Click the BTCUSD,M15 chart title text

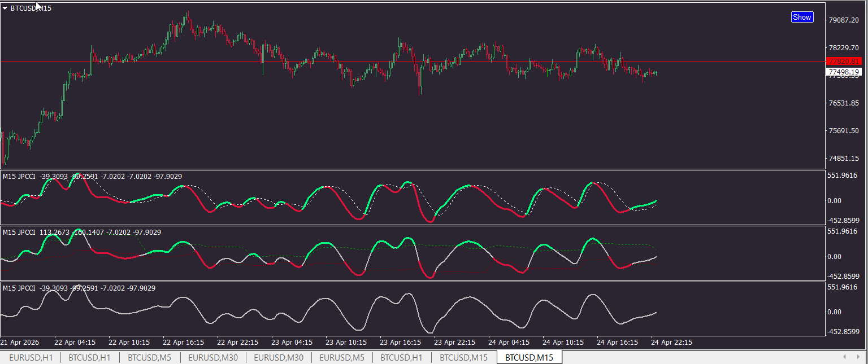point(31,8)
